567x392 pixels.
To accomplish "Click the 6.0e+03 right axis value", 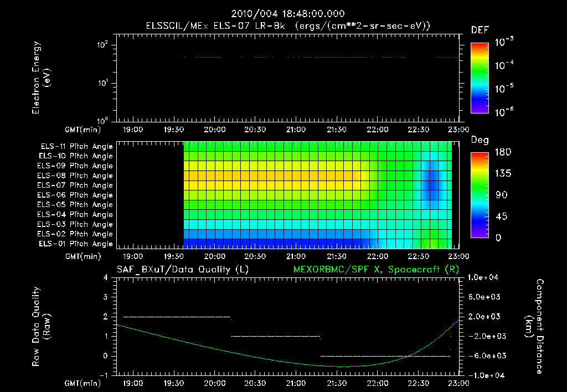I will tap(484, 297).
